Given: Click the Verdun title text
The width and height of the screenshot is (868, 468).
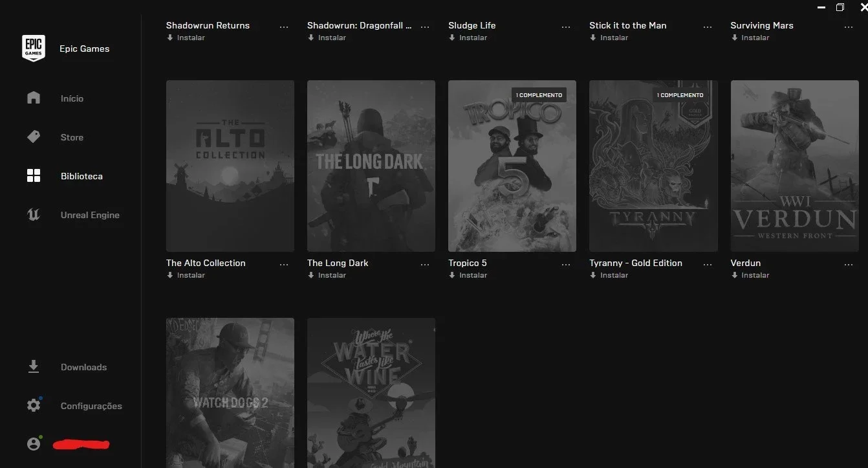Looking at the screenshot, I should click(x=746, y=263).
